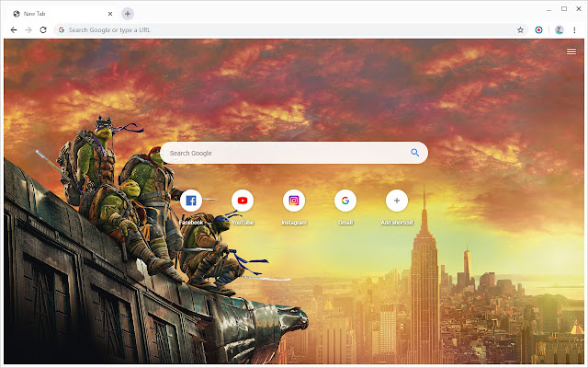Close the New Tab tab
Image resolution: width=588 pixels, height=368 pixels.
(110, 14)
